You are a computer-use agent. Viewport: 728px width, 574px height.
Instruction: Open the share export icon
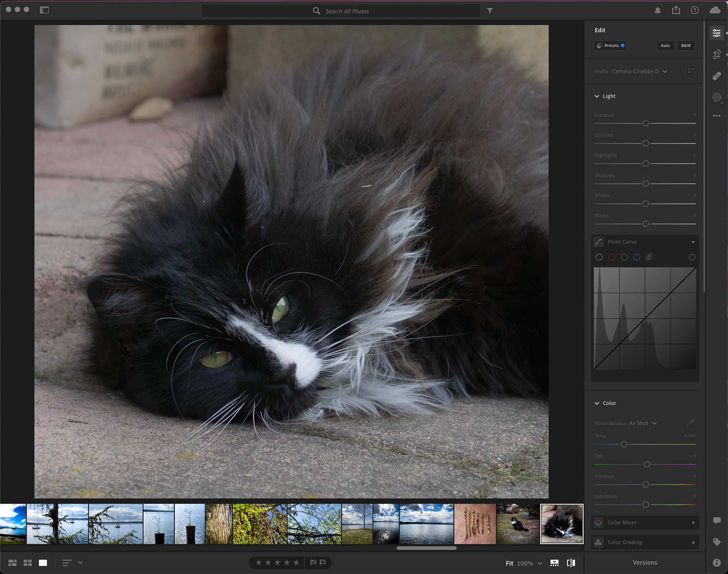[676, 11]
